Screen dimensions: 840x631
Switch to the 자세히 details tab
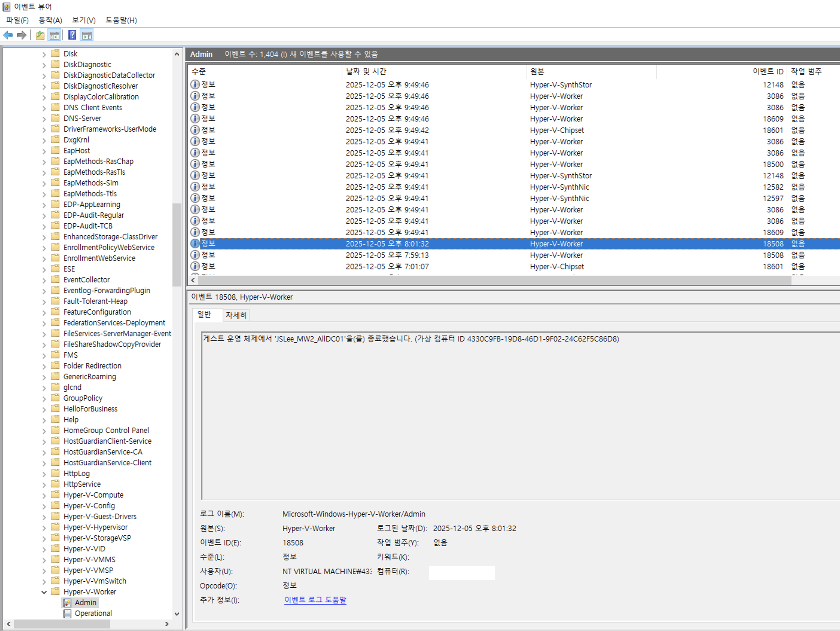tap(236, 315)
